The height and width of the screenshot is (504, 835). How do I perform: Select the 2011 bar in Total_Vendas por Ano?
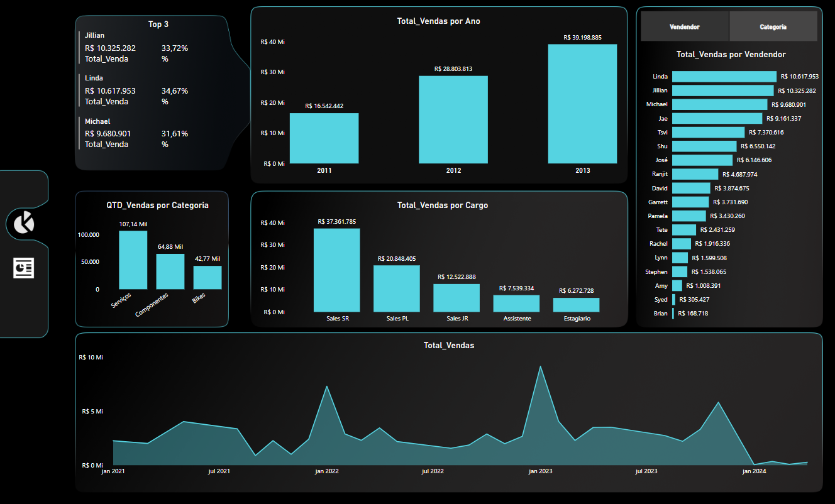pyautogui.click(x=324, y=138)
